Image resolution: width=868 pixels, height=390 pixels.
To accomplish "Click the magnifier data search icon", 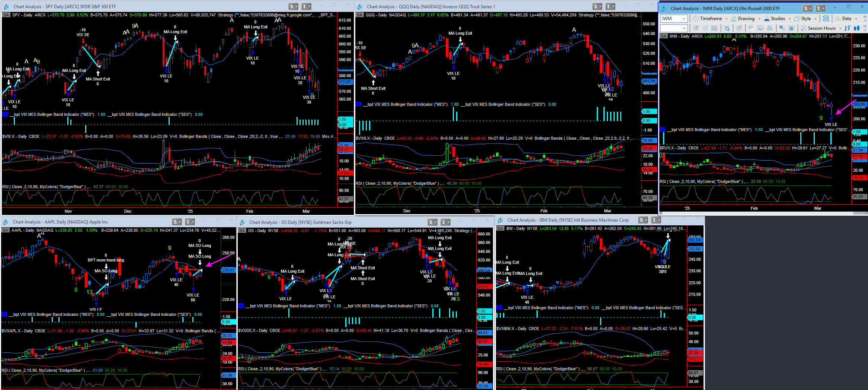I will 727,28.
